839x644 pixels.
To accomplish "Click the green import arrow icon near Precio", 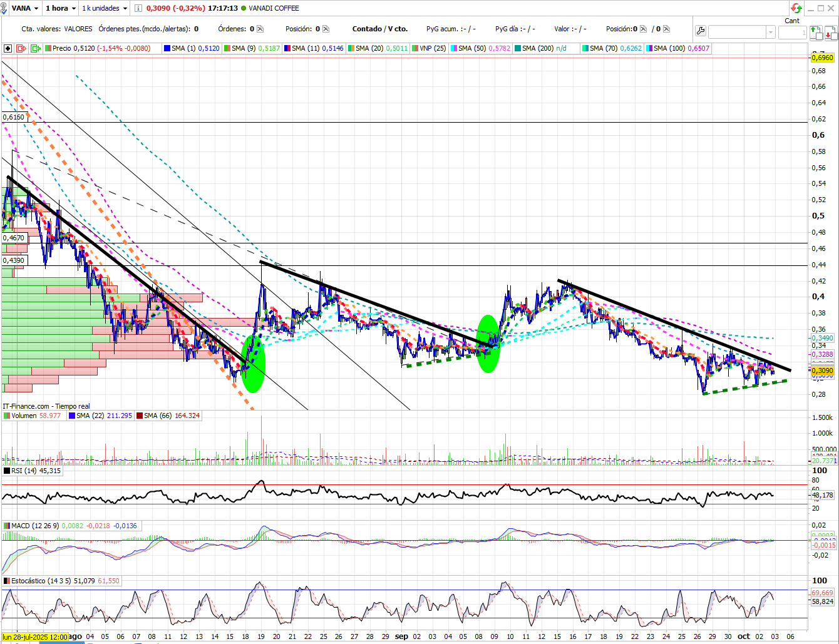I will tap(36, 48).
